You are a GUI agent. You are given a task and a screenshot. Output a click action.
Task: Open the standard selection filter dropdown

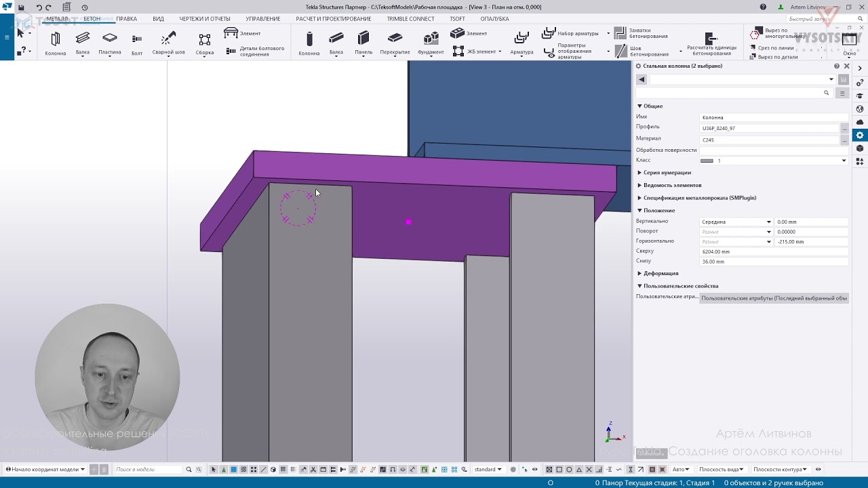click(488, 469)
